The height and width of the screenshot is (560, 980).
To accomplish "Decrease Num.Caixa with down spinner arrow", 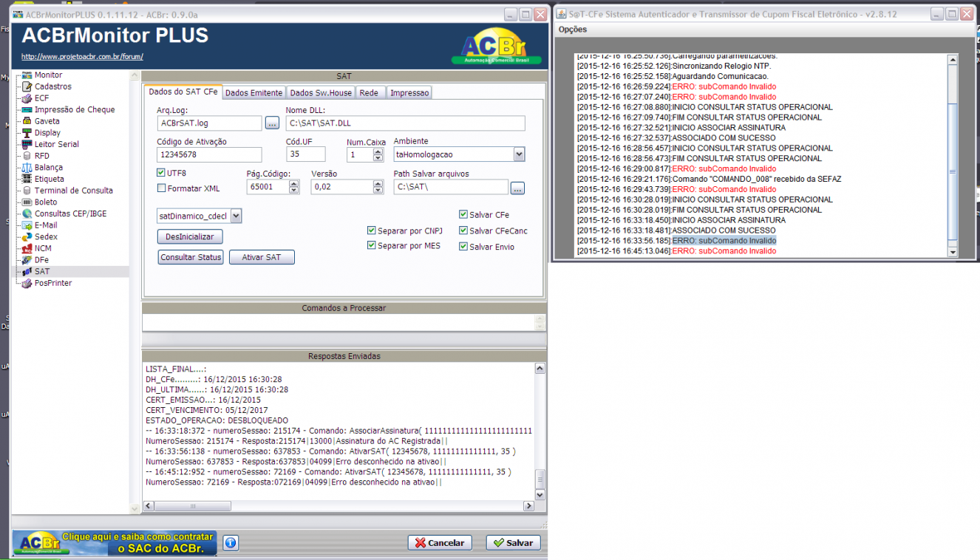I will click(x=378, y=158).
